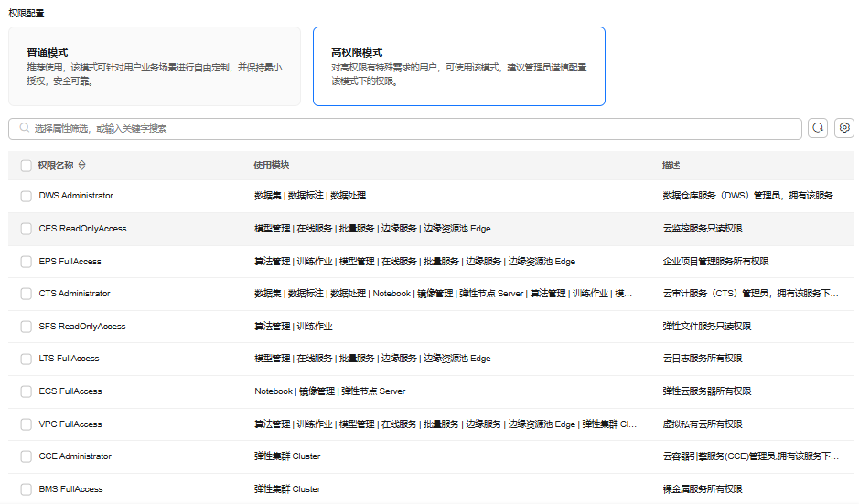This screenshot has width=859, height=504.
Task: Select the CCE Administrator checkbox
Action: point(26,456)
